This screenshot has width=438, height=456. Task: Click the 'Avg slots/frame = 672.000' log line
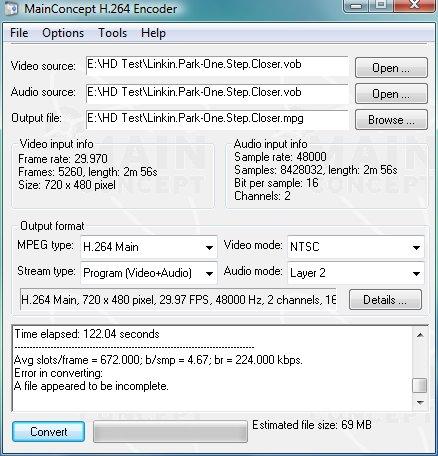click(x=158, y=360)
